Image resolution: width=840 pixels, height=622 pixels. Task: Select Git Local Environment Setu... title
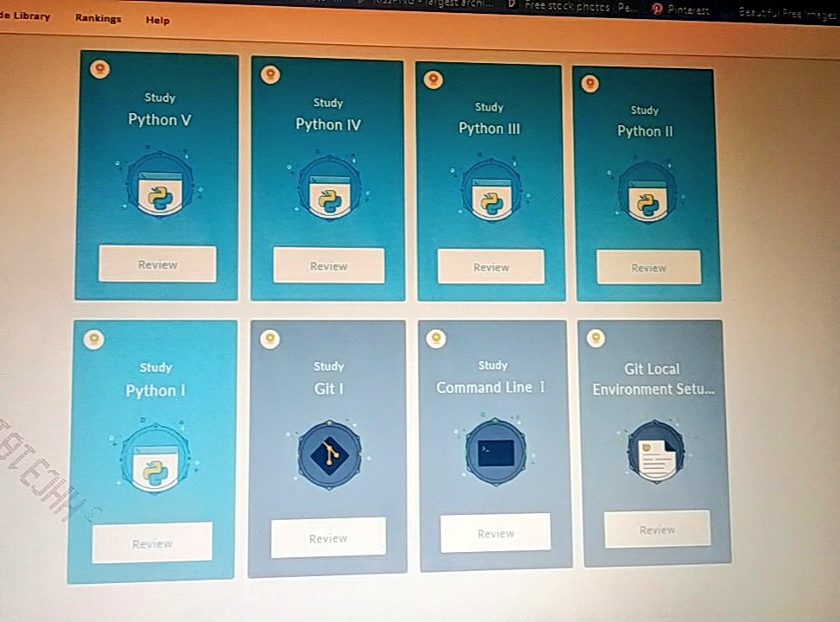coord(653,379)
